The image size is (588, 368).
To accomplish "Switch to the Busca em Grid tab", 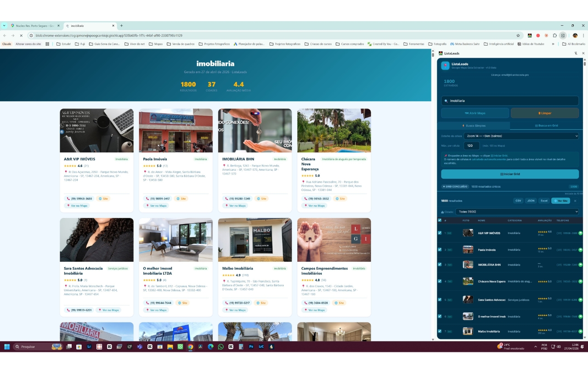I will click(546, 126).
